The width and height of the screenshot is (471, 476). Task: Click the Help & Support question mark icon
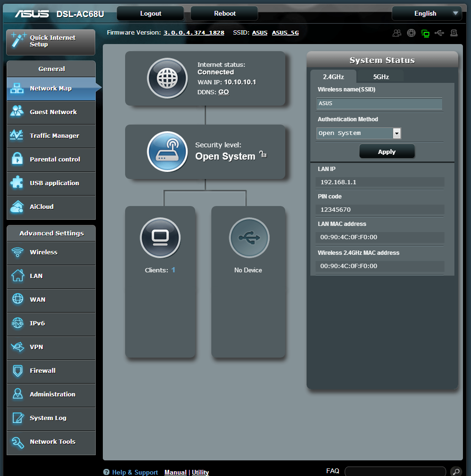point(106,472)
